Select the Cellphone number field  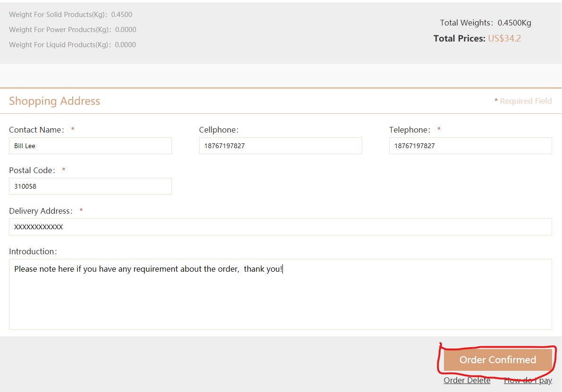click(281, 146)
